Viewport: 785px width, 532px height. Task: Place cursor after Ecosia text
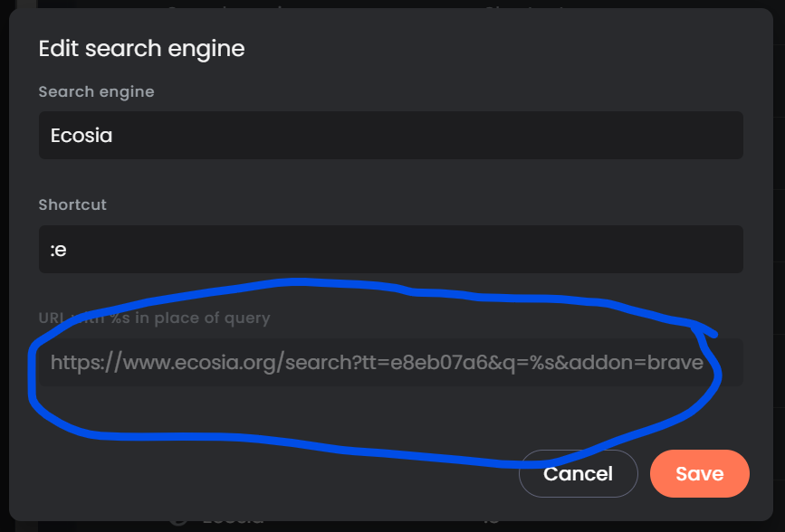click(x=113, y=136)
